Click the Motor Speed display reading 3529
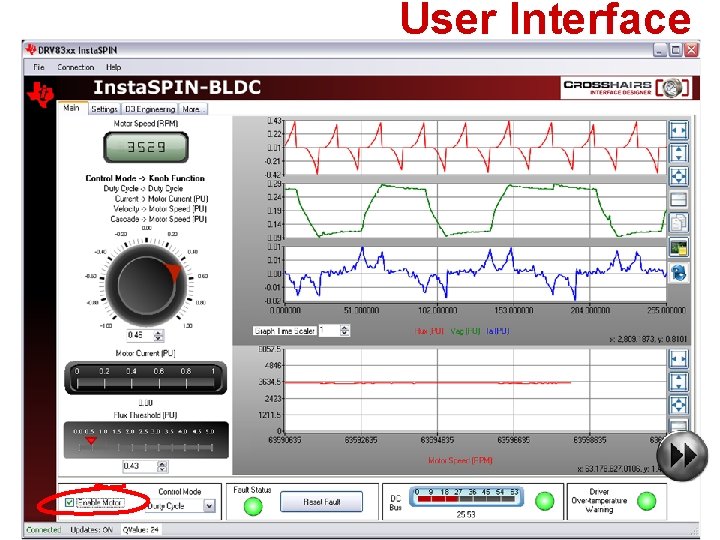 click(146, 147)
